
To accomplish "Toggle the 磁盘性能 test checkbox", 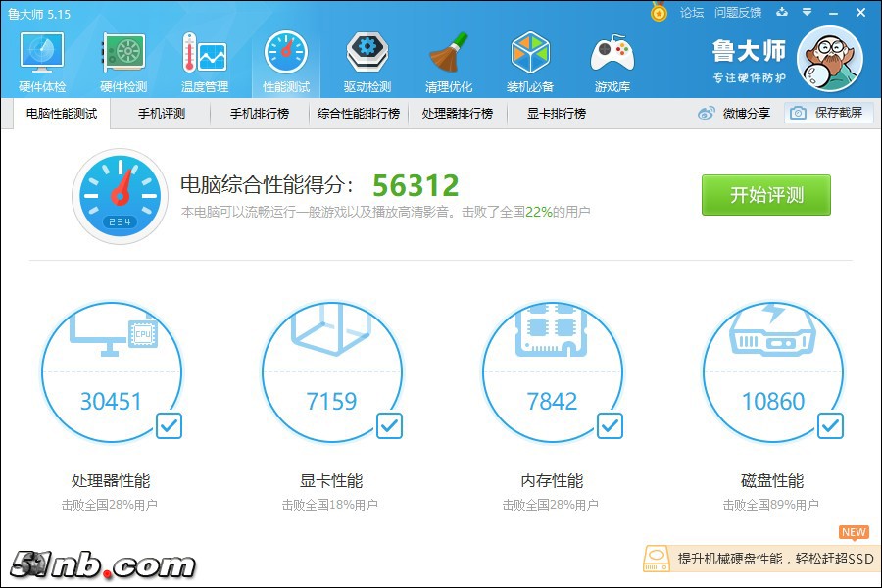I will click(x=830, y=425).
